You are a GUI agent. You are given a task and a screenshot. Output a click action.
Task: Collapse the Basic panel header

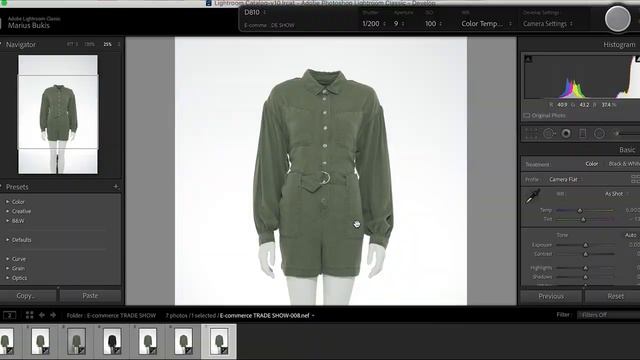[627, 150]
